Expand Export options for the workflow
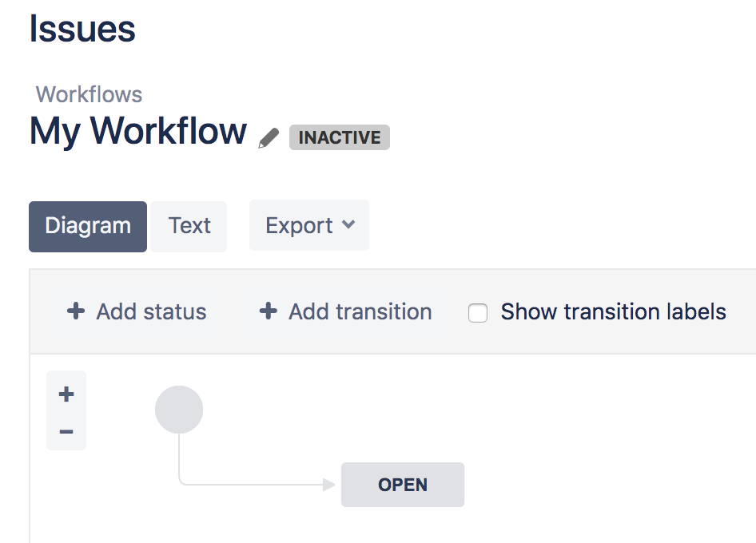This screenshot has width=756, height=543. point(309,225)
